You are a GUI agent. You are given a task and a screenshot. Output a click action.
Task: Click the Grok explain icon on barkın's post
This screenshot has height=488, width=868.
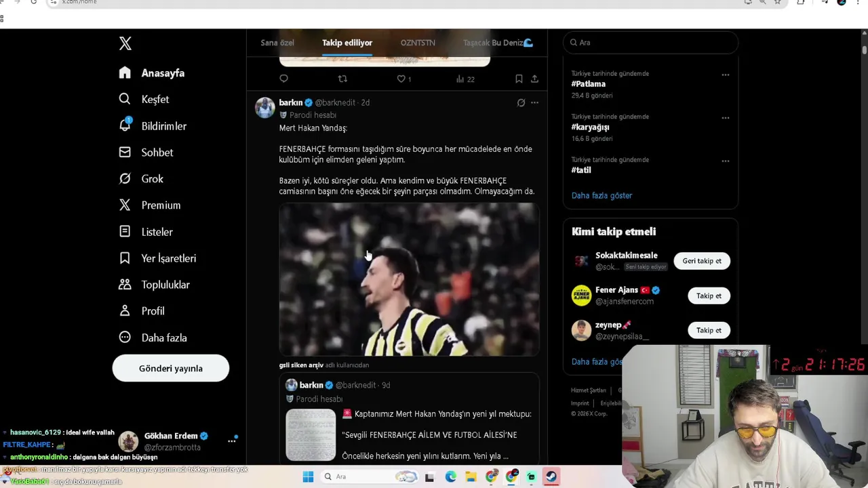point(521,102)
